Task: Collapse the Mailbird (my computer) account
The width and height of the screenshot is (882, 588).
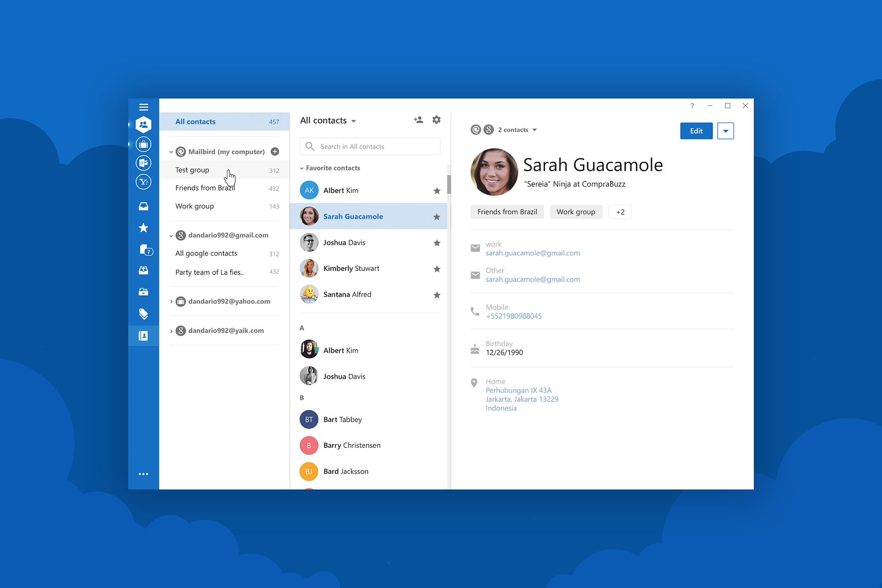Action: pyautogui.click(x=171, y=152)
